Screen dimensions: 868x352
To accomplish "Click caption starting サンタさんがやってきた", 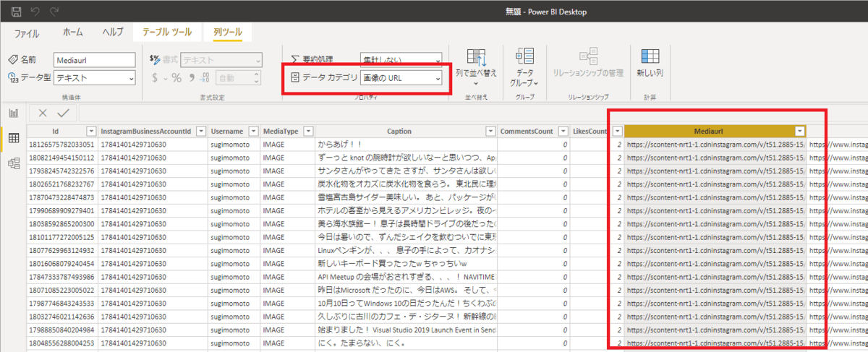I will tap(405, 170).
